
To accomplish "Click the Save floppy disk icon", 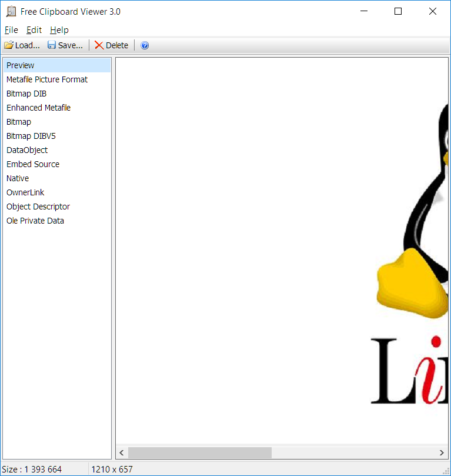I will click(x=52, y=45).
